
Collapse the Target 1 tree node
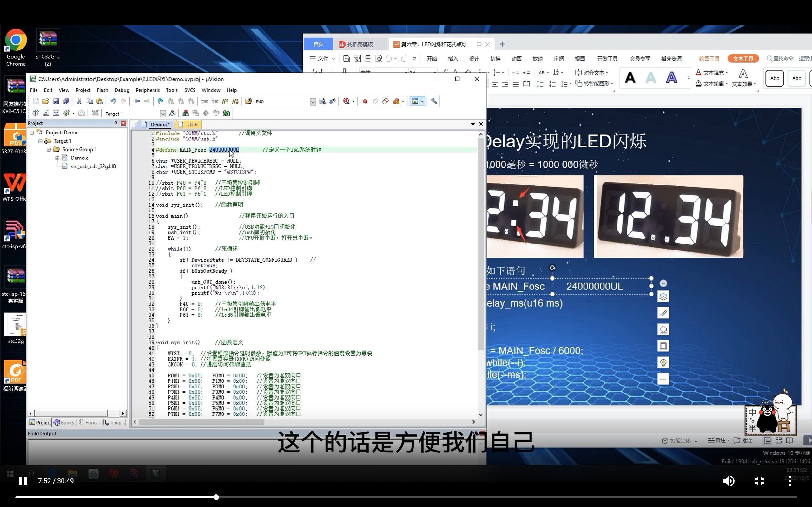[40, 141]
